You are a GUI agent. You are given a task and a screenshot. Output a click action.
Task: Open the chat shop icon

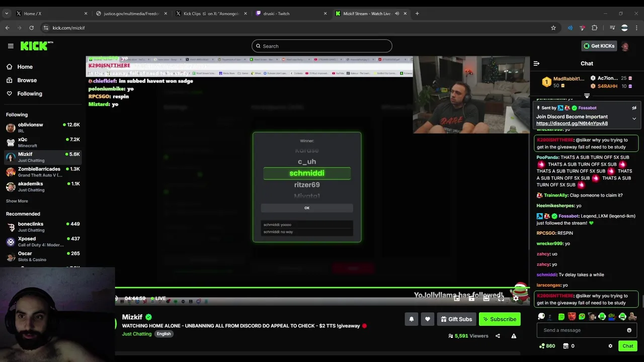coord(566,346)
